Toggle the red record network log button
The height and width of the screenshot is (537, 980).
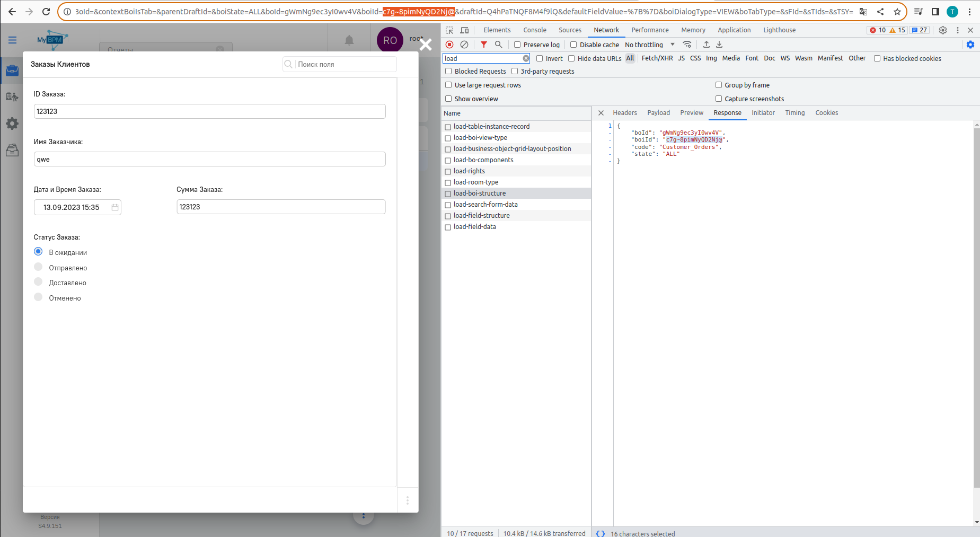449,45
